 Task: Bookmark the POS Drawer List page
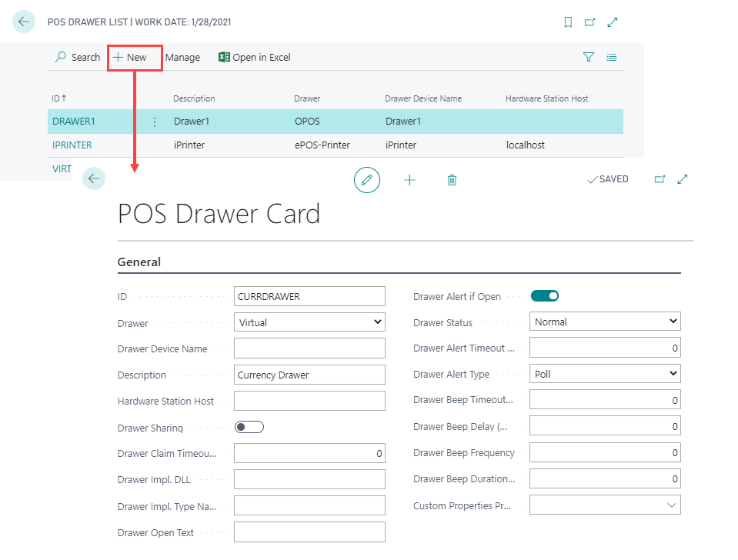pos(568,22)
